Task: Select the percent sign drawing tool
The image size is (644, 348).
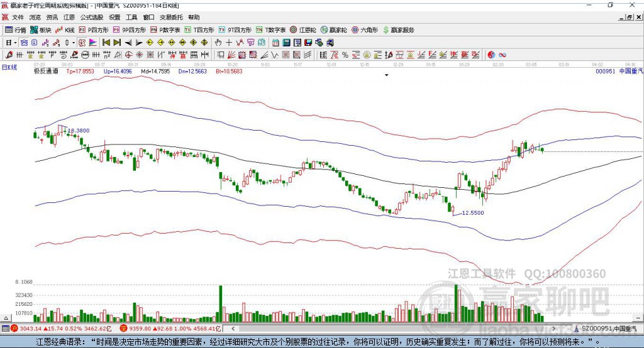Action: (x=345, y=55)
